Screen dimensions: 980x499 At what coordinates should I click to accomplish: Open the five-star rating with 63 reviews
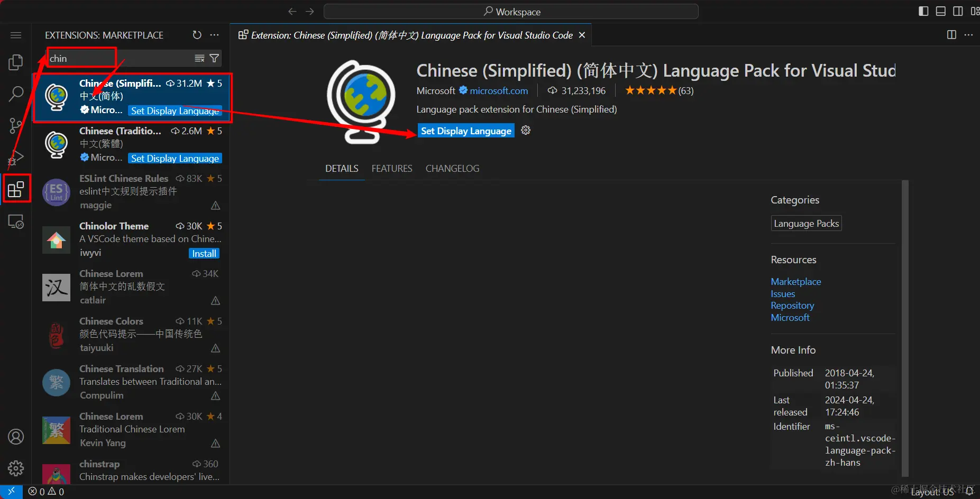point(659,91)
